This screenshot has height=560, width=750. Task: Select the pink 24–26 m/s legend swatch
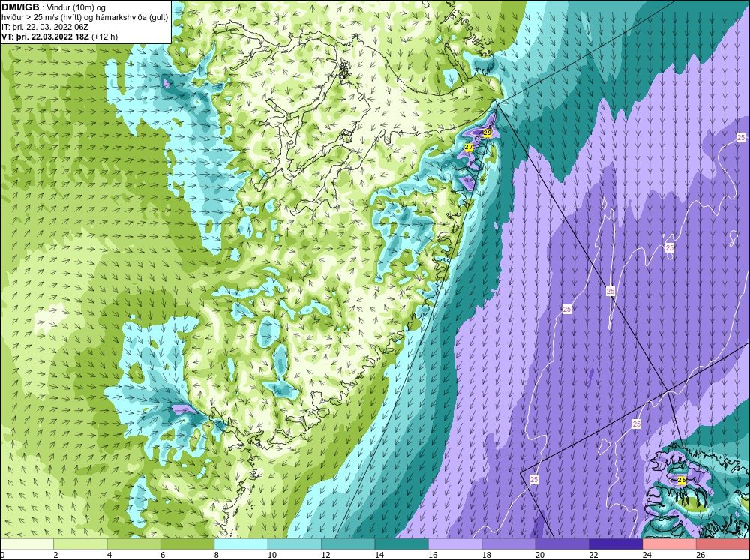tap(670, 544)
